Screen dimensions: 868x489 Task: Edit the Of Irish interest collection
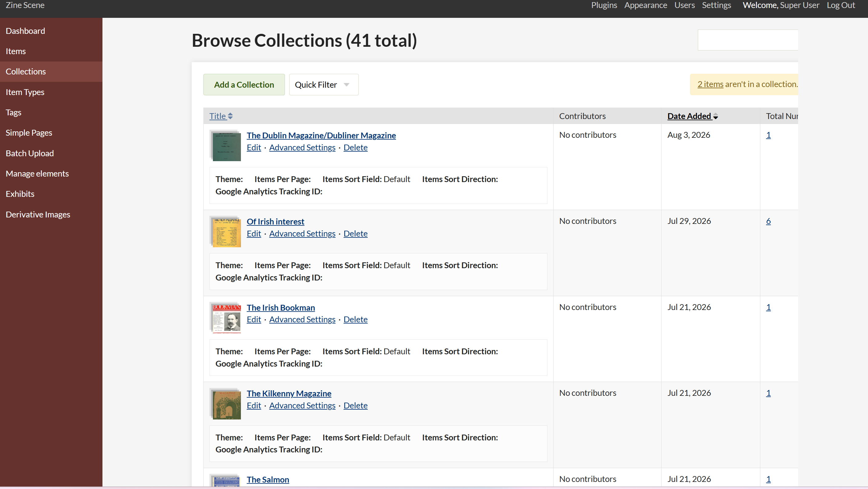[254, 234]
